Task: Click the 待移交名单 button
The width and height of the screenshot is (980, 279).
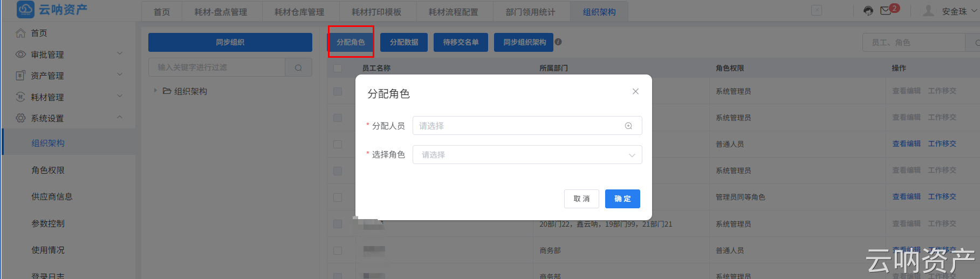Action: point(461,42)
